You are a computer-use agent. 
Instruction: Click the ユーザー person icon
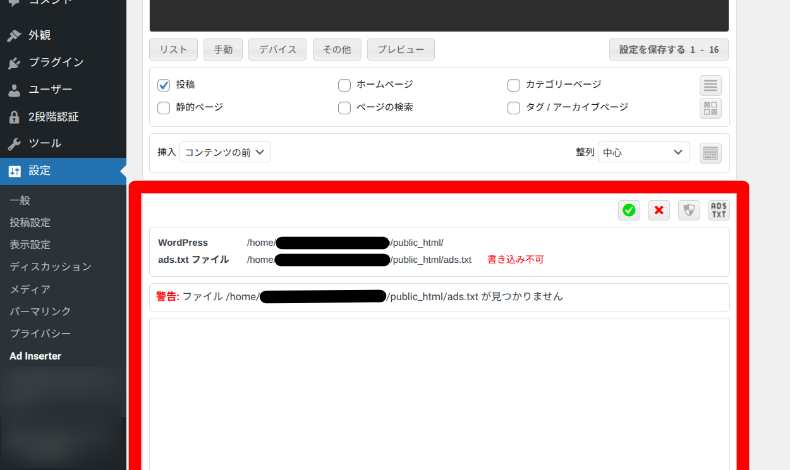[x=14, y=90]
